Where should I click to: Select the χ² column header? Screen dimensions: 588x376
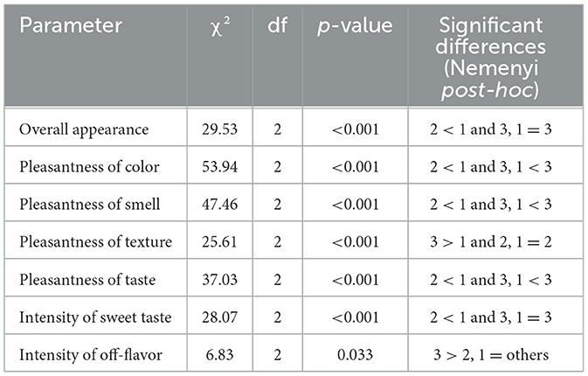tap(220, 27)
